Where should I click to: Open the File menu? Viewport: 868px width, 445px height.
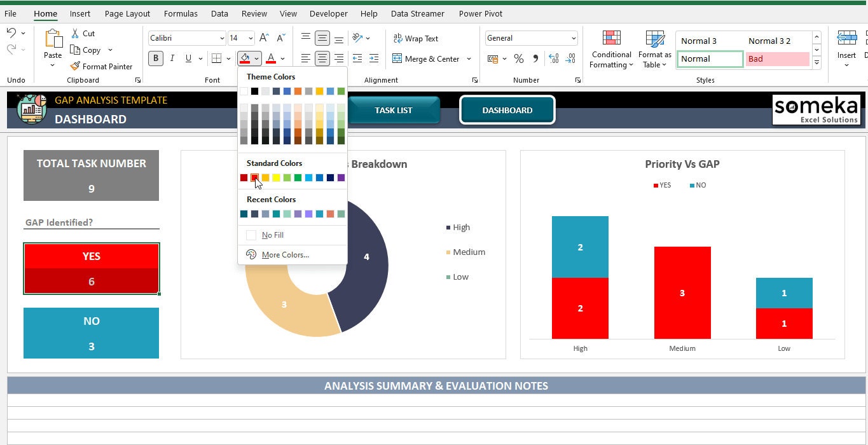point(11,13)
